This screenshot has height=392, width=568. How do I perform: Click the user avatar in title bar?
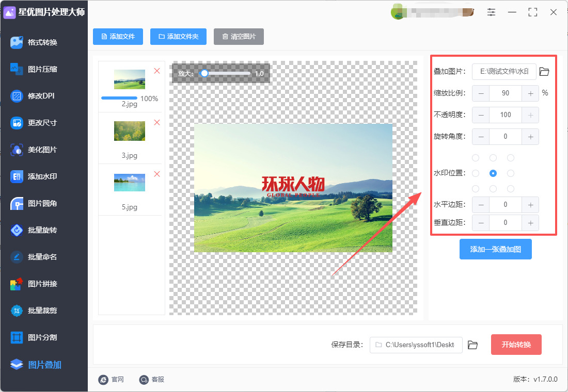(x=398, y=12)
